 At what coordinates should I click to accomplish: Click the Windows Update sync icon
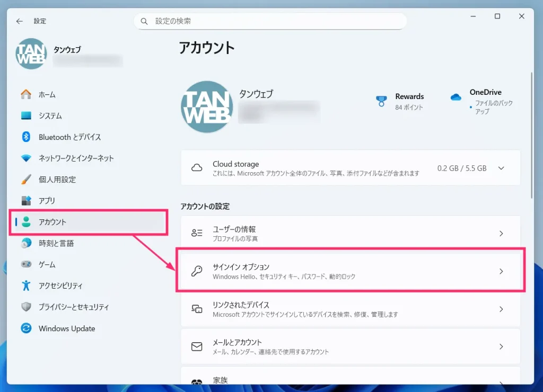[x=26, y=328]
